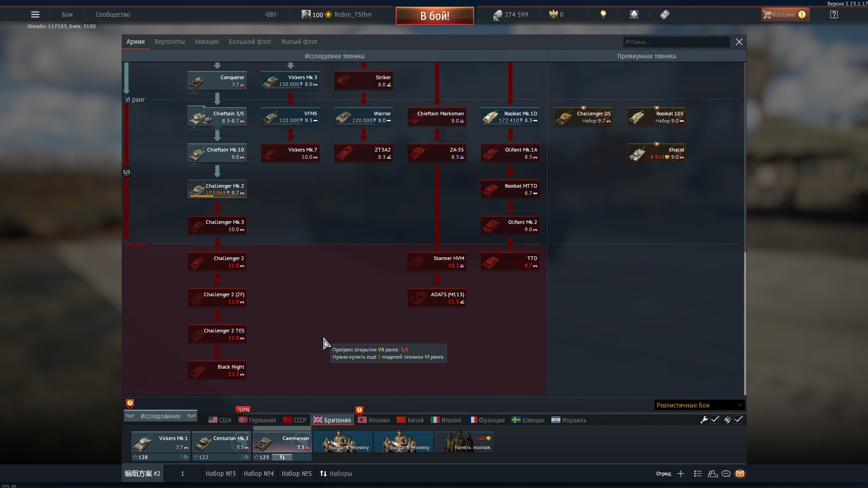Screen dimensions: 868x488
Task: Select the Conqueror tank card
Action: tap(217, 81)
